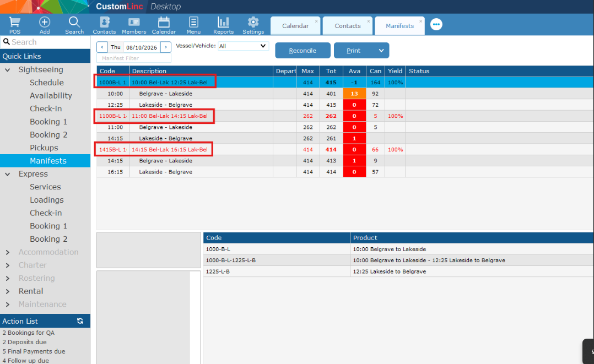The image size is (594, 364).
Task: Click the date field 08/10/2026
Action: pos(141,47)
